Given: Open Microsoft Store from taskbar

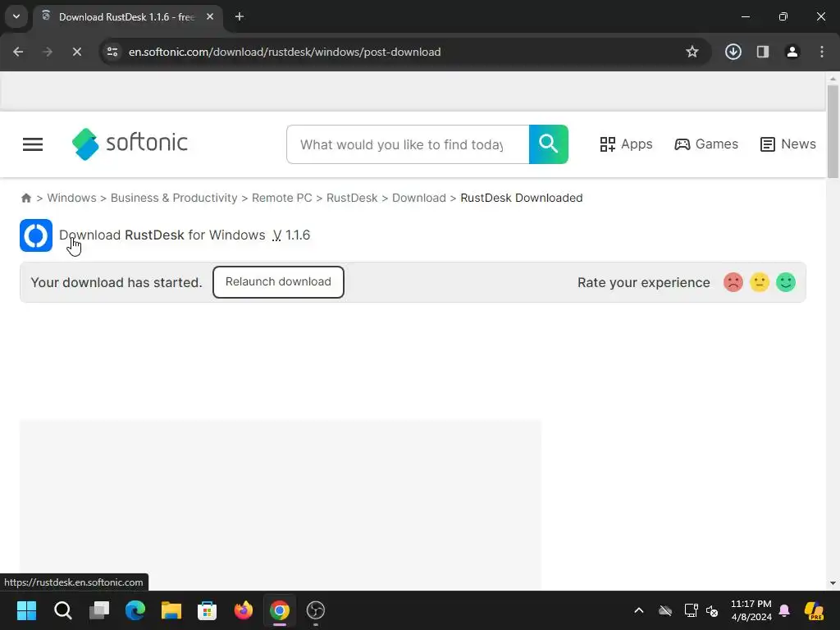Looking at the screenshot, I should coord(208,610).
